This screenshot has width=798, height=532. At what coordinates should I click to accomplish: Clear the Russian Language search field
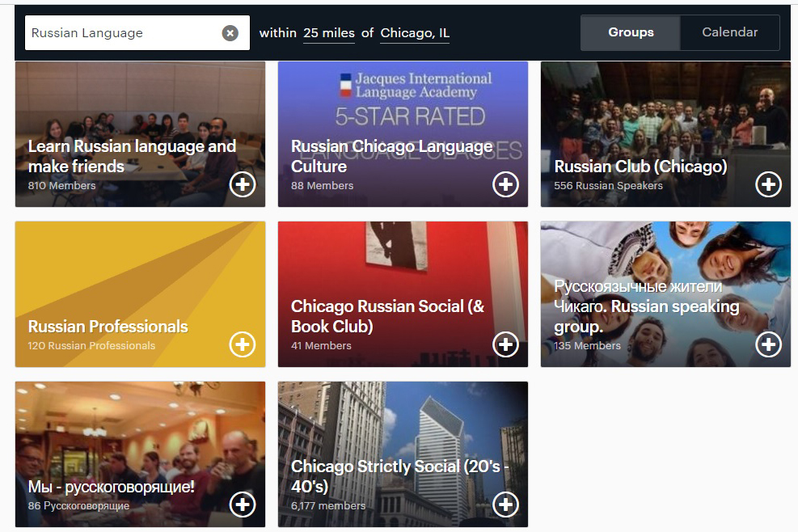(230, 33)
